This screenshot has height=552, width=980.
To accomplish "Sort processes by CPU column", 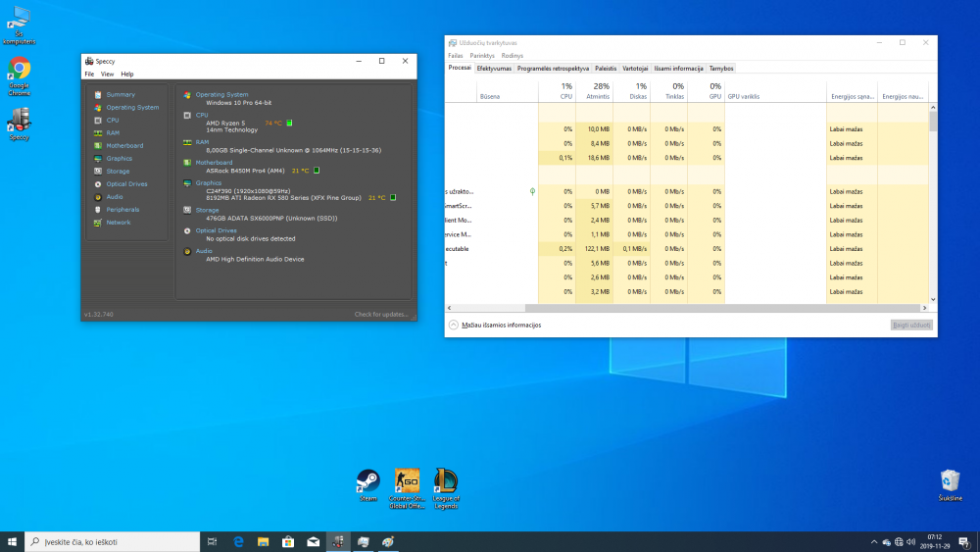I will 558,91.
